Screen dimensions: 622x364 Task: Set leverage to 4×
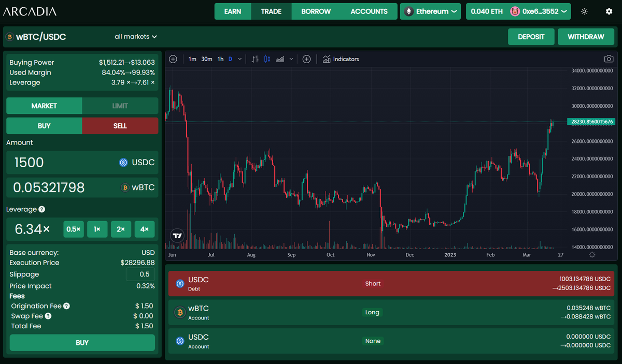[145, 229]
